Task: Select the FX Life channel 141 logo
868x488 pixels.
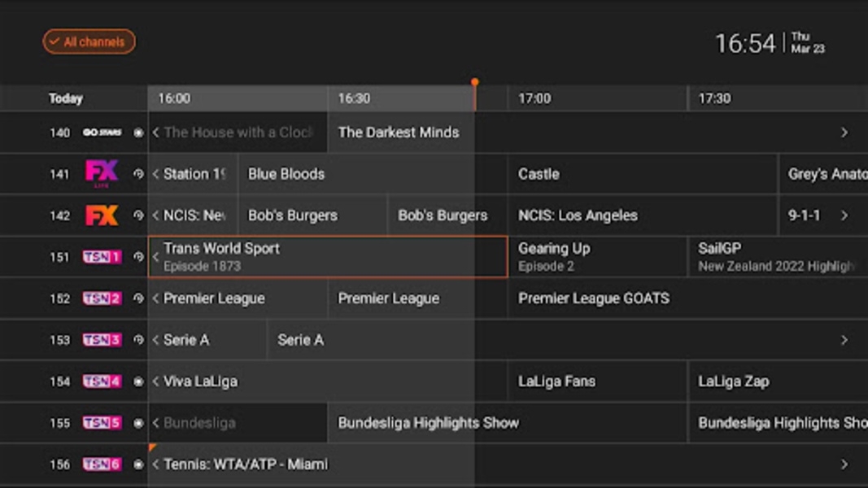Action: tap(102, 174)
